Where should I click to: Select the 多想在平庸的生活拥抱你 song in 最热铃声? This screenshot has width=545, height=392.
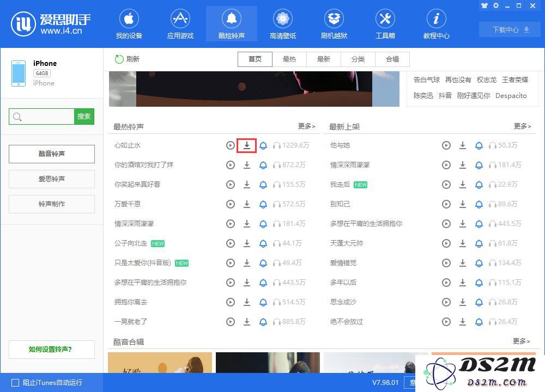tap(150, 283)
